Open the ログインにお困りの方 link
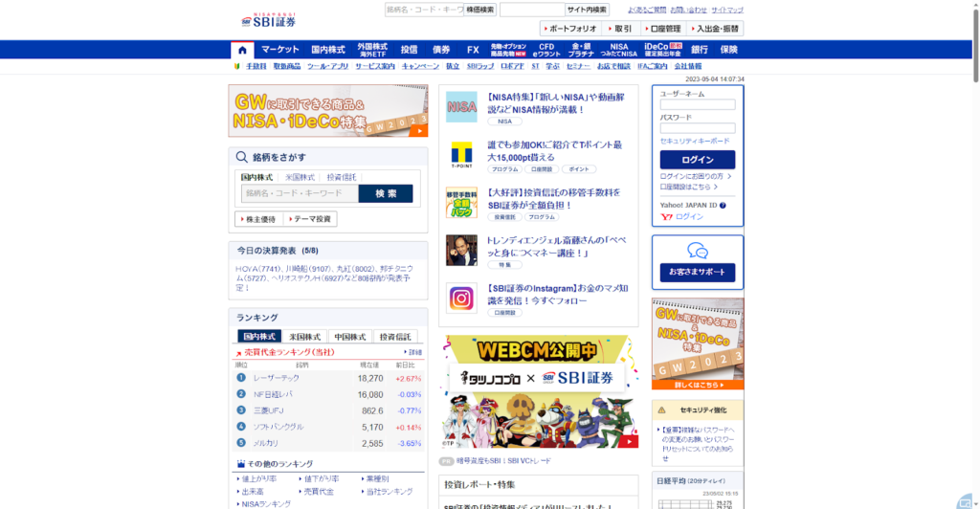 tap(695, 176)
